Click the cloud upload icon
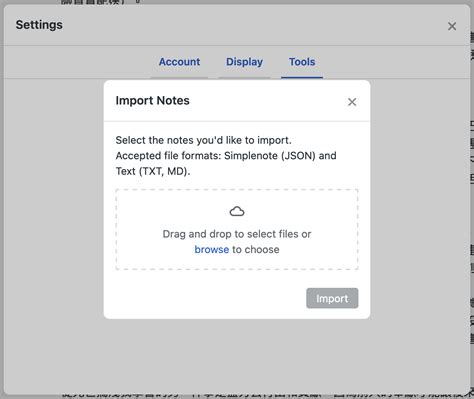 pyautogui.click(x=237, y=211)
